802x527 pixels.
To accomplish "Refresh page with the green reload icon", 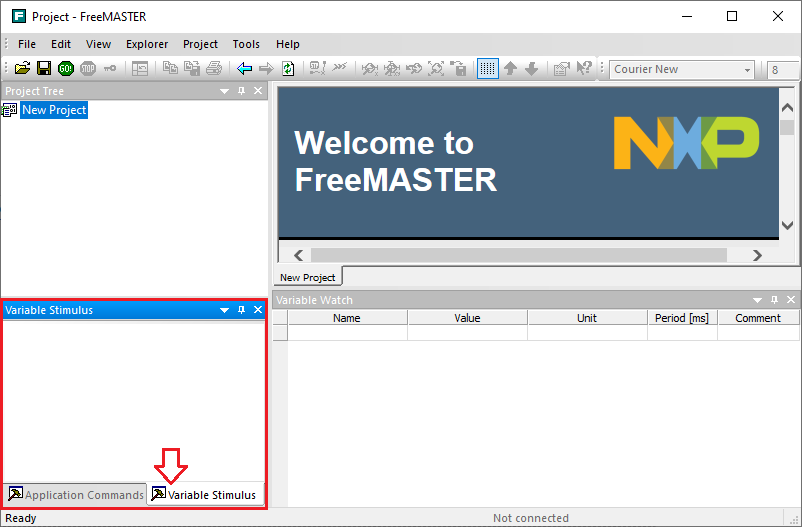I will tap(288, 68).
